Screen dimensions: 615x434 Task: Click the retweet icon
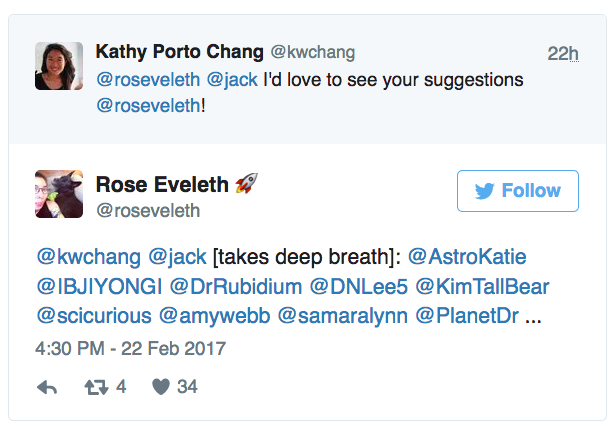[97, 387]
